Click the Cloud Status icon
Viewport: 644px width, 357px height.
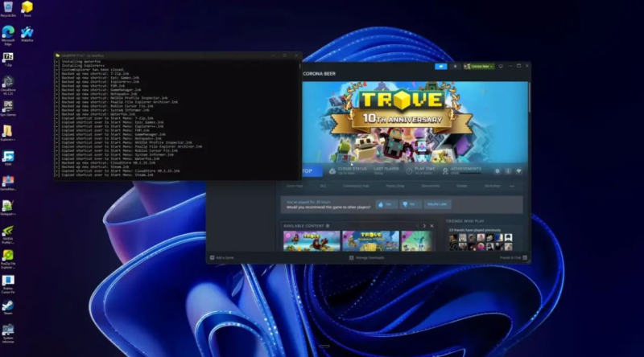click(x=332, y=171)
